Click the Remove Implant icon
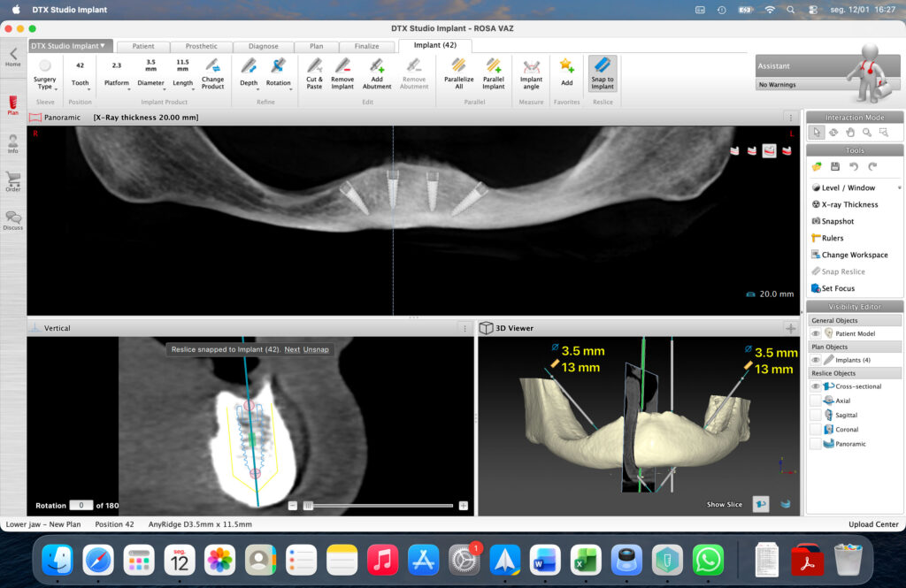This screenshot has height=588, width=906. click(342, 67)
